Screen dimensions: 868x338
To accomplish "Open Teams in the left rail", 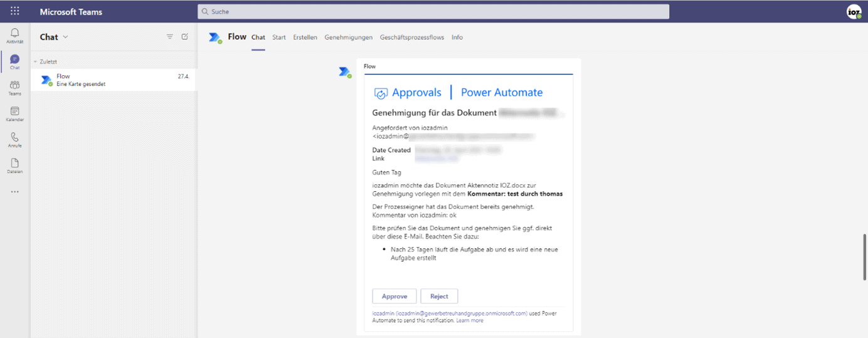I will tap(15, 88).
